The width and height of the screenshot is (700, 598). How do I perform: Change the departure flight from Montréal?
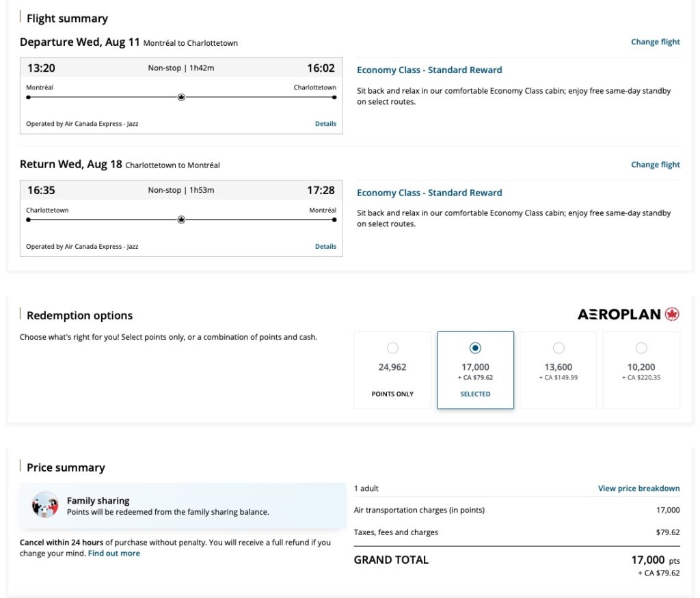click(x=654, y=42)
